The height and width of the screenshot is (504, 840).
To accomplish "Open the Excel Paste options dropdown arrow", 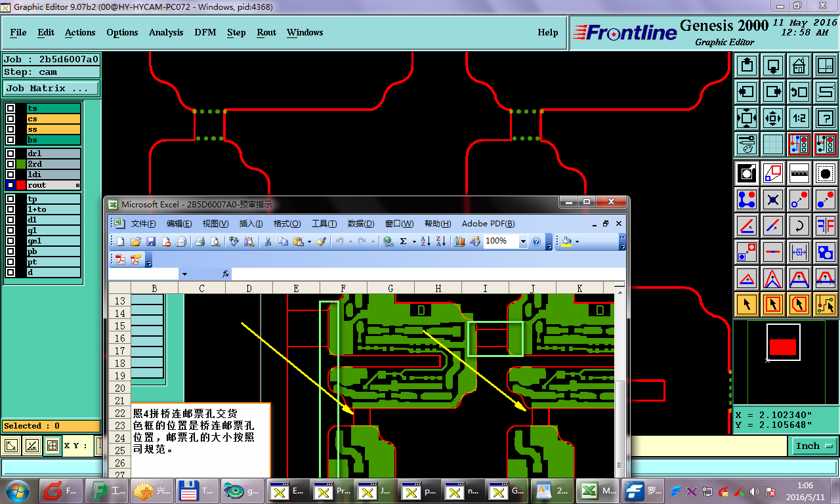I will (x=309, y=241).
